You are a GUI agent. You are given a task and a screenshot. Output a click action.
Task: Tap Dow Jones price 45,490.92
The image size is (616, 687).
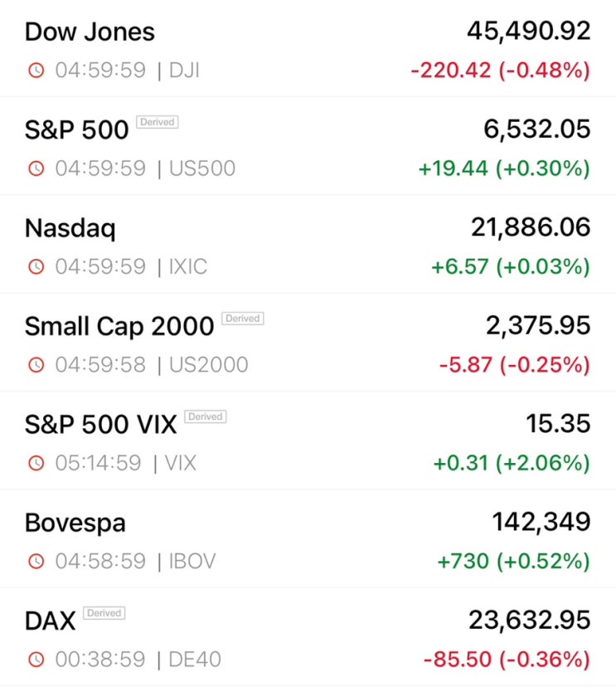click(x=529, y=32)
